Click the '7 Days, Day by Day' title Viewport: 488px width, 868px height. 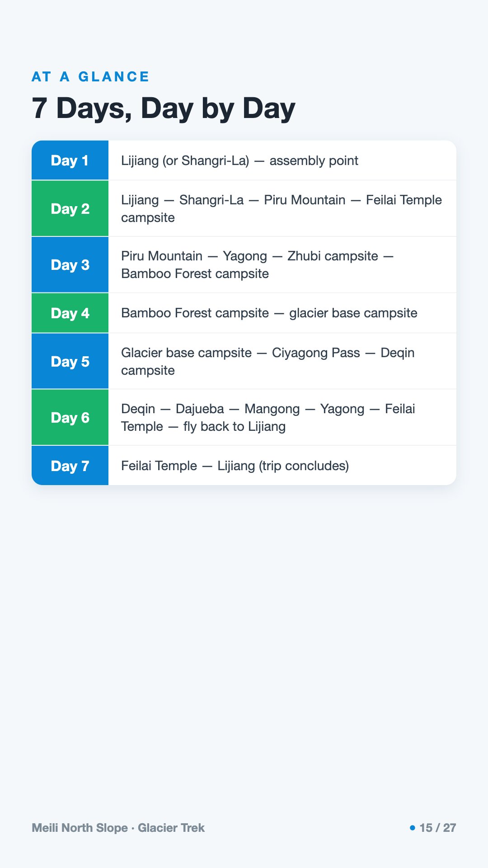click(x=163, y=108)
